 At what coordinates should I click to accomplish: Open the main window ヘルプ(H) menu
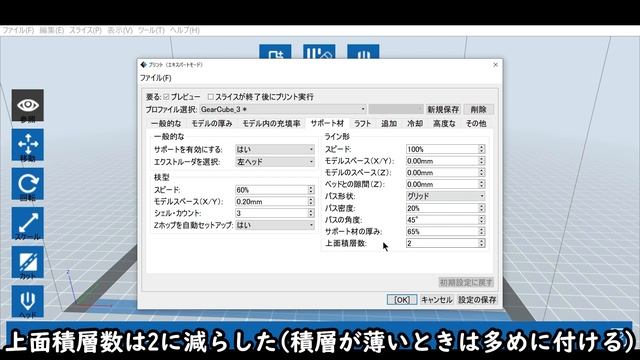pyautogui.click(x=185, y=31)
